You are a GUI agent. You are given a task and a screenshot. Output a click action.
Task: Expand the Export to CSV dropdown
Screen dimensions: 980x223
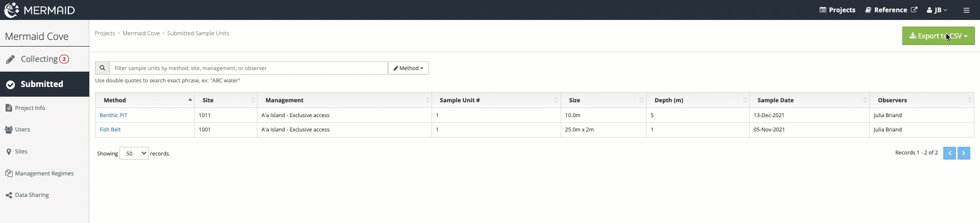(x=938, y=36)
